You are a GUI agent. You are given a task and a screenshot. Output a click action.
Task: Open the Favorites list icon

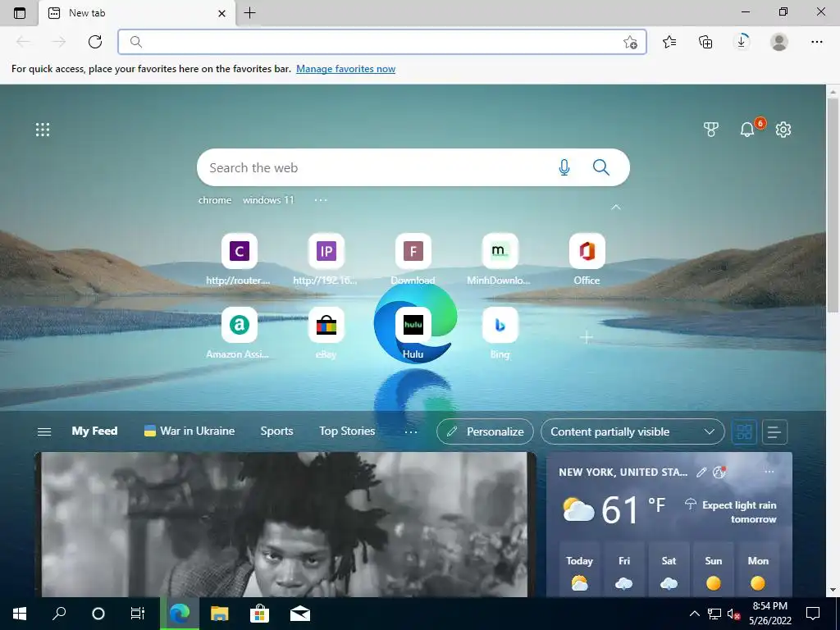pos(669,42)
